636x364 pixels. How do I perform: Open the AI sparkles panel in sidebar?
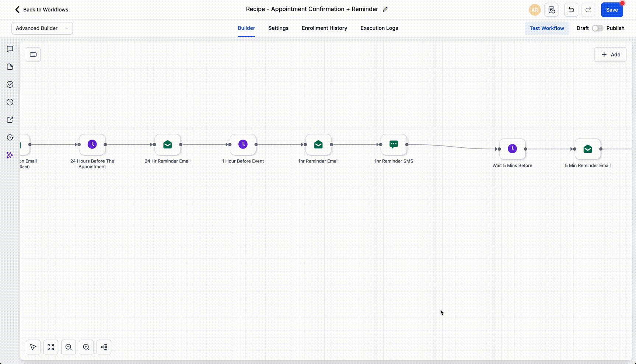pyautogui.click(x=10, y=155)
